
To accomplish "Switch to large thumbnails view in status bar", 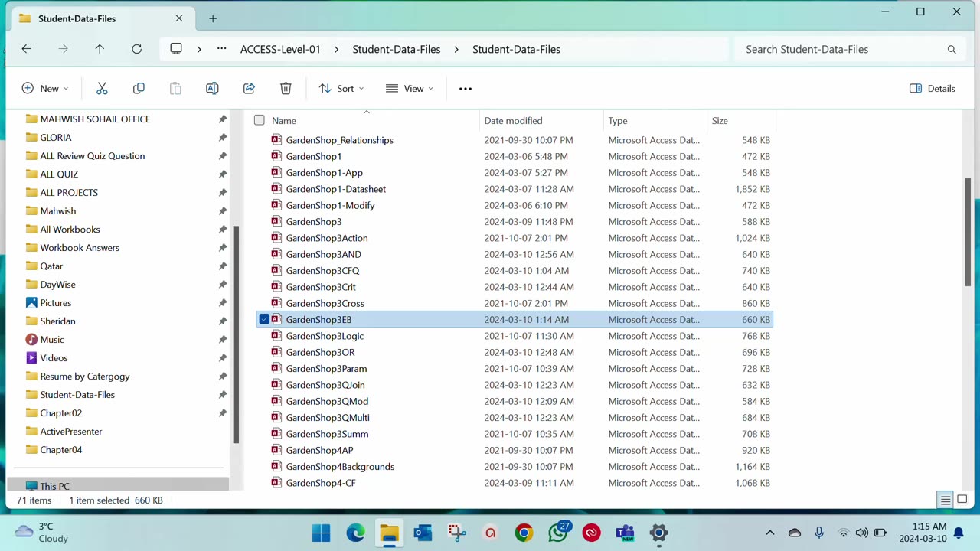I will 962,500.
